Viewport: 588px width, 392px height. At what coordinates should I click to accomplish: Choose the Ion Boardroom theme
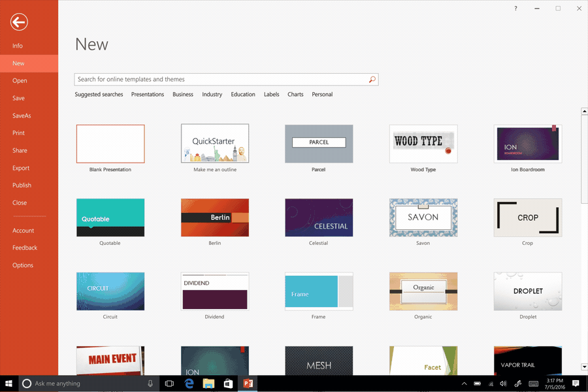click(528, 144)
